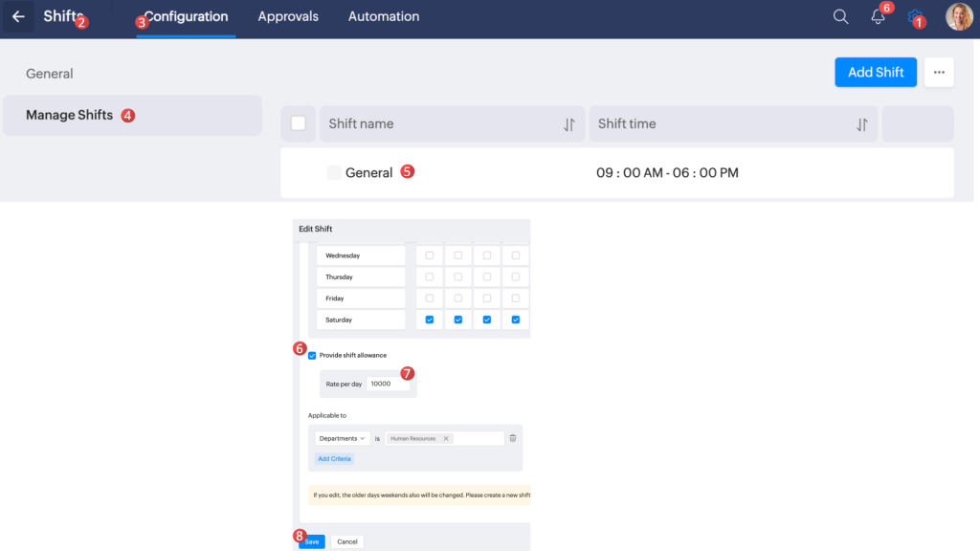Open the settings gear icon
980x551 pixels.
[x=914, y=17]
